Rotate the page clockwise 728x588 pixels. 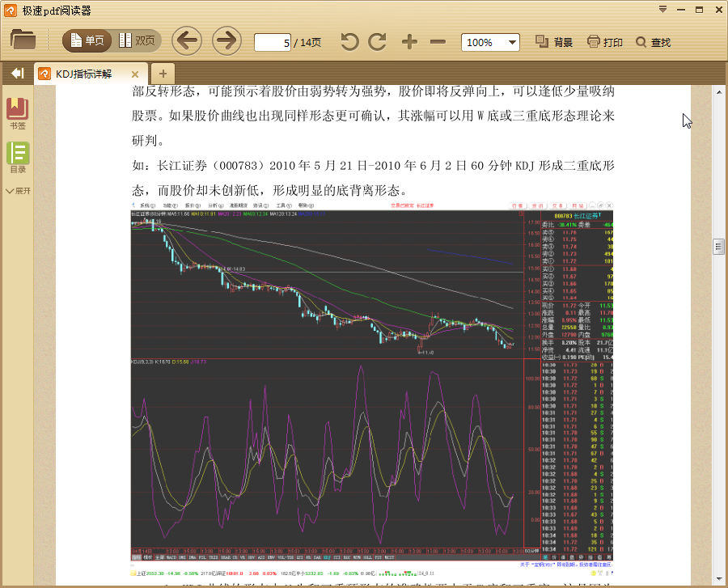click(x=377, y=42)
